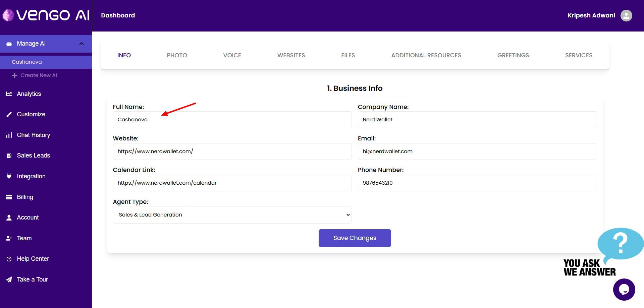The width and height of the screenshot is (644, 308).
Task: Collapse the Manage AI section chevron
Action: [82, 44]
